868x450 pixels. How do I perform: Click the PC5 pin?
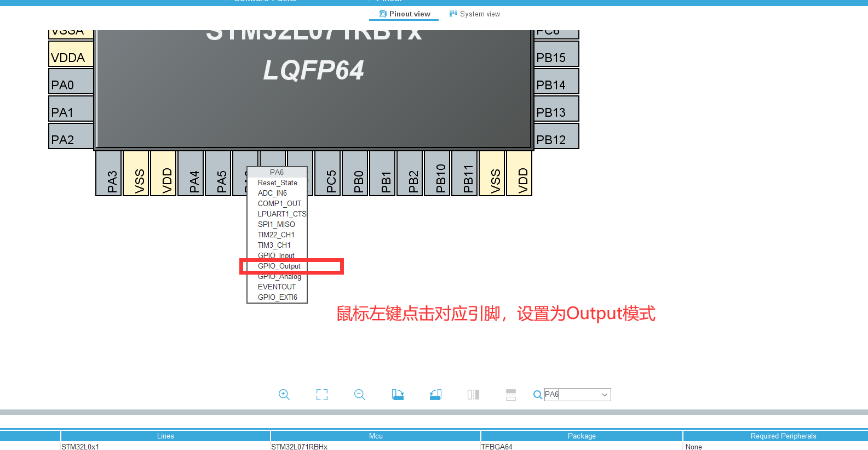click(x=327, y=173)
